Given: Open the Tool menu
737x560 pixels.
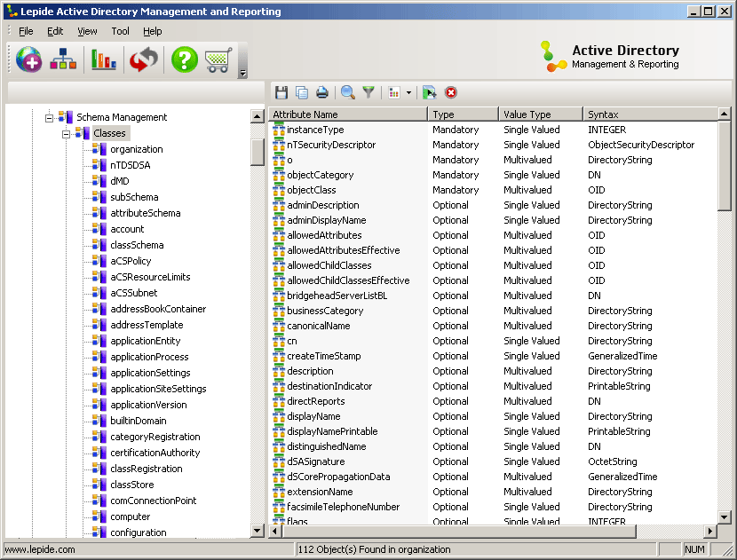Looking at the screenshot, I should 120,30.
